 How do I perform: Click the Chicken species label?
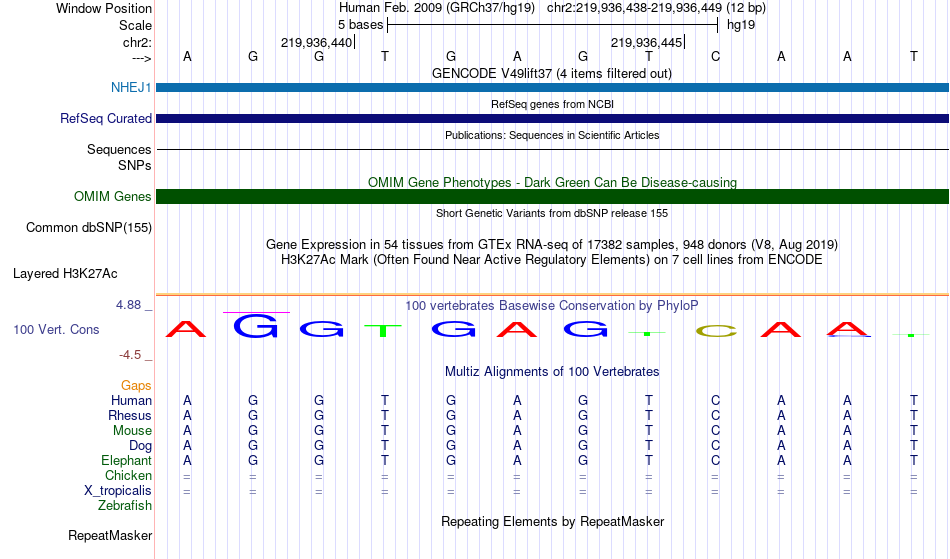[x=128, y=475]
